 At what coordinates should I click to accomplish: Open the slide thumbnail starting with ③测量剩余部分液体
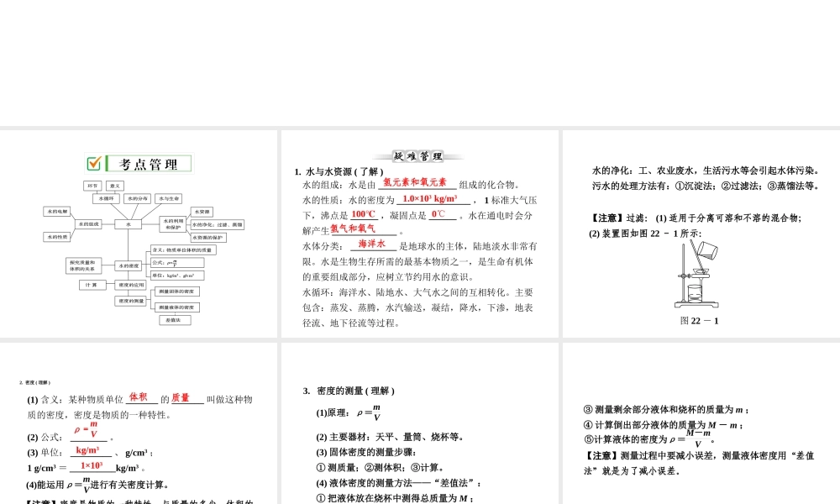pyautogui.click(x=701, y=423)
